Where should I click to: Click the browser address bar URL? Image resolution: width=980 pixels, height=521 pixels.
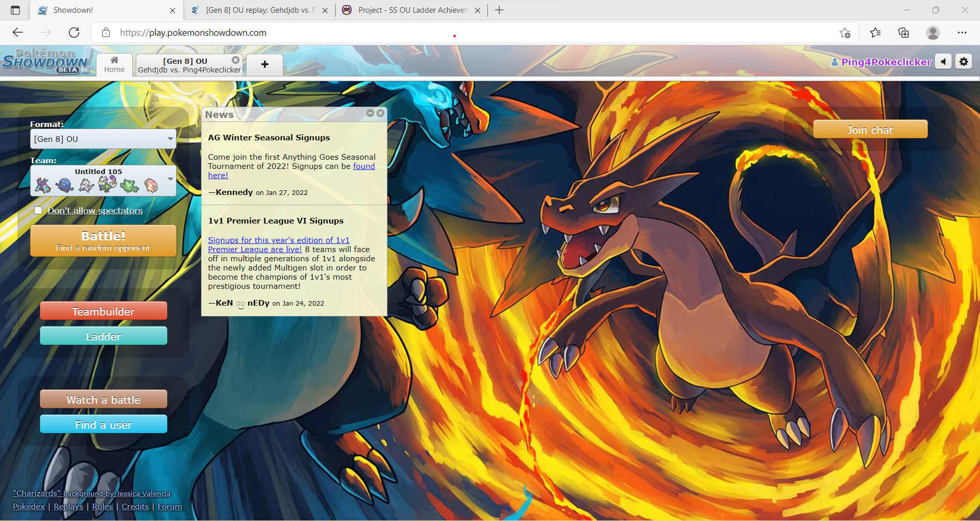[x=193, y=33]
